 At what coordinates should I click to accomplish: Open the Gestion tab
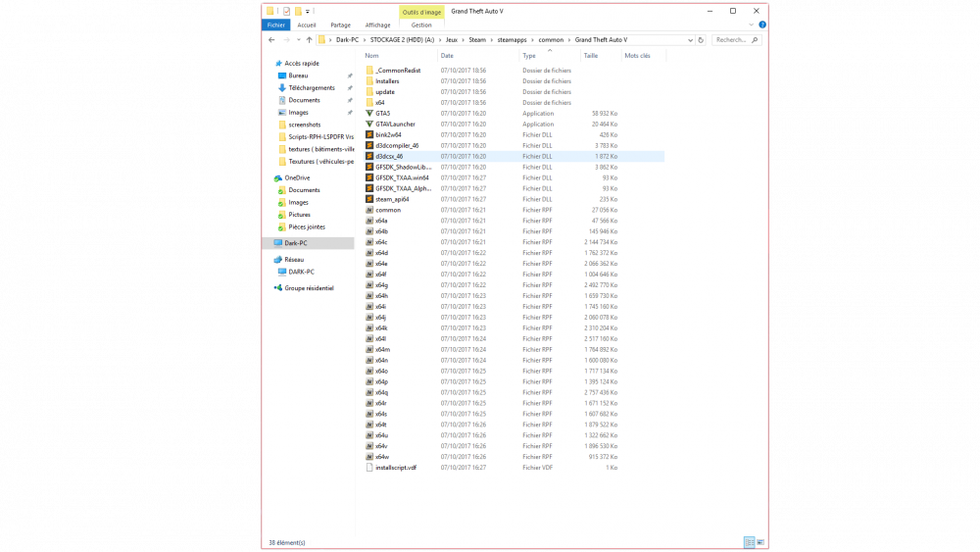click(x=421, y=25)
